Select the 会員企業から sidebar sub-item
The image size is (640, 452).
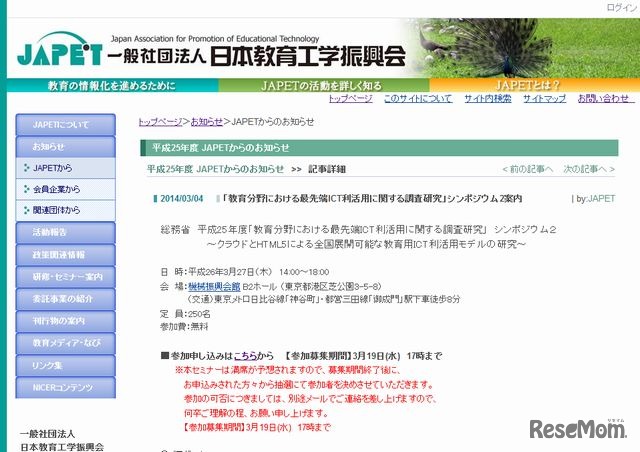coord(66,189)
